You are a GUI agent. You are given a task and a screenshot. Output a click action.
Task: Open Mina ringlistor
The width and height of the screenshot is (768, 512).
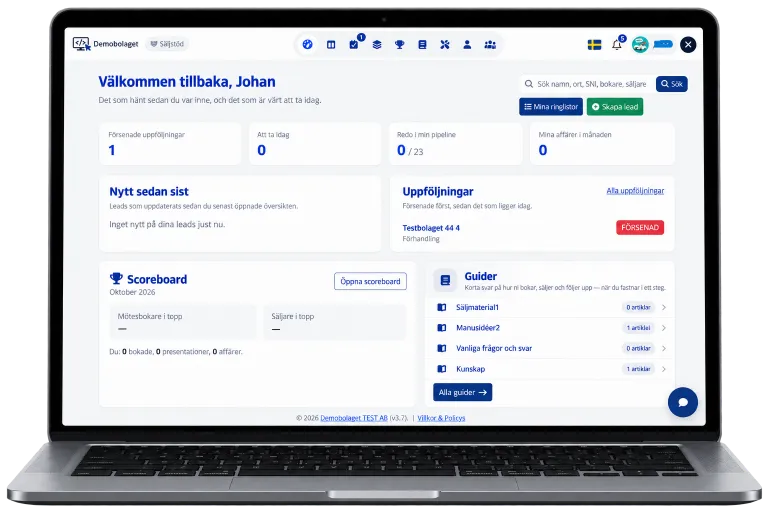pyautogui.click(x=551, y=107)
